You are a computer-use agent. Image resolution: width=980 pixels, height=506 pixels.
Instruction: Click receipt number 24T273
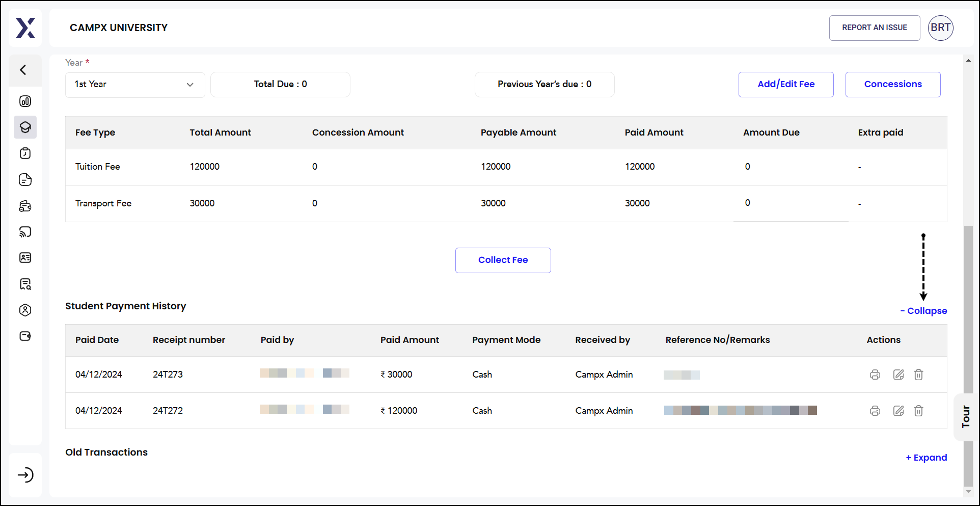pos(168,375)
